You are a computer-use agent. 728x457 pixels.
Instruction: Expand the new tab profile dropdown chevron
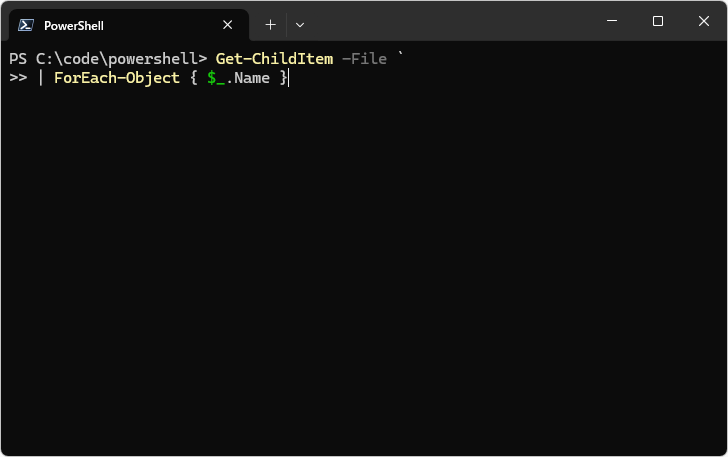pyautogui.click(x=300, y=25)
